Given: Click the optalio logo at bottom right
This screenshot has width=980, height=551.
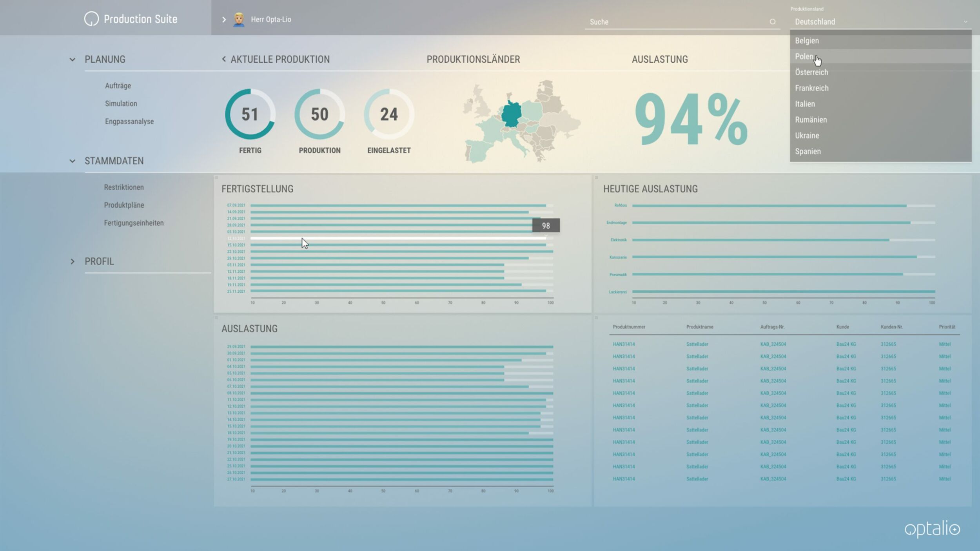Looking at the screenshot, I should pyautogui.click(x=932, y=529).
